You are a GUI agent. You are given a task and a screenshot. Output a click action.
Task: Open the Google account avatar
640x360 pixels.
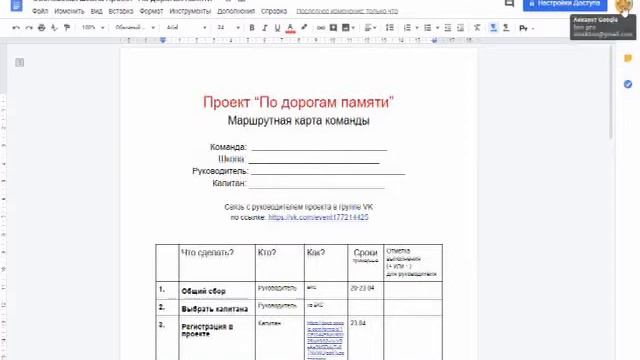pyautogui.click(x=624, y=5)
